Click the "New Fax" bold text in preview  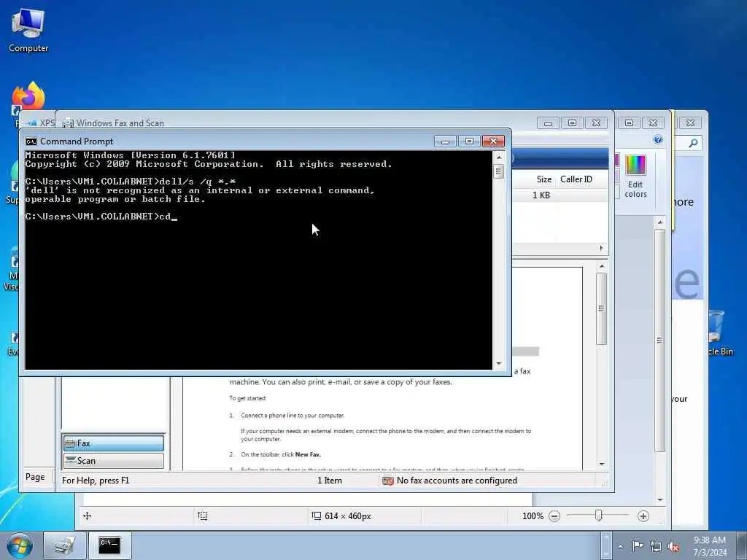308,455
